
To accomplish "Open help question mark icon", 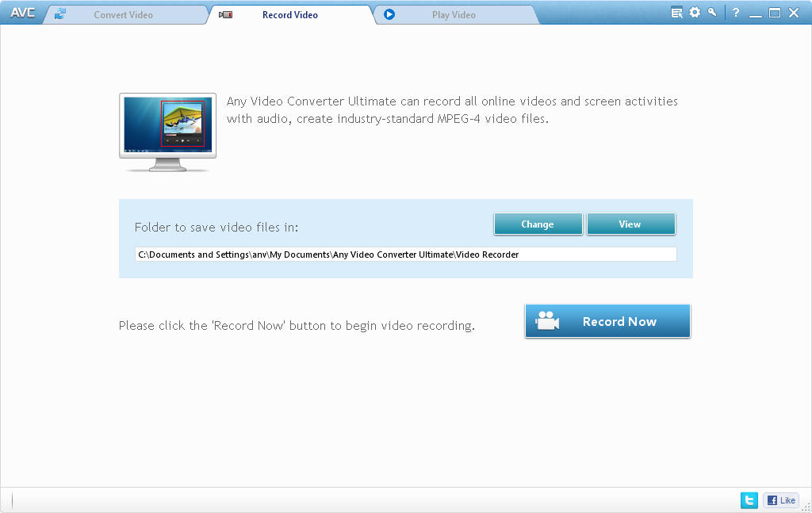I will [736, 13].
